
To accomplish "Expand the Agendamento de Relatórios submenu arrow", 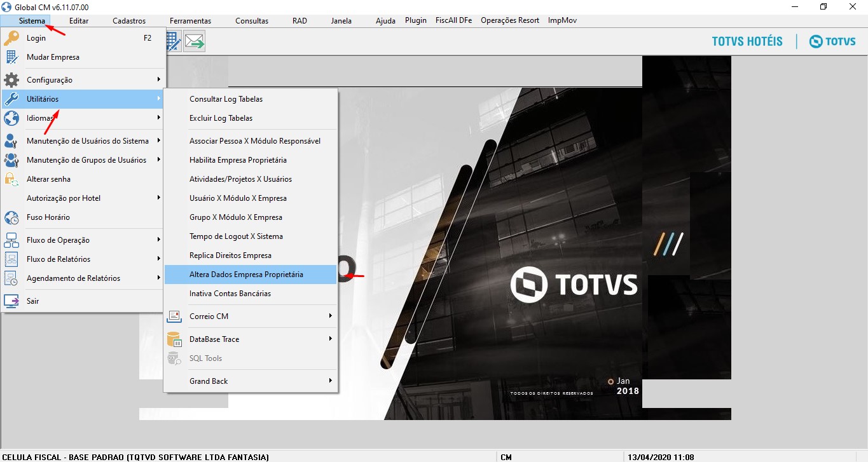I will click(158, 278).
